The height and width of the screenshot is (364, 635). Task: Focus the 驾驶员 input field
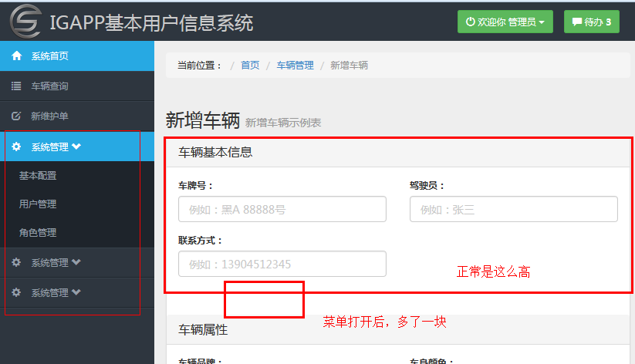tap(513, 209)
